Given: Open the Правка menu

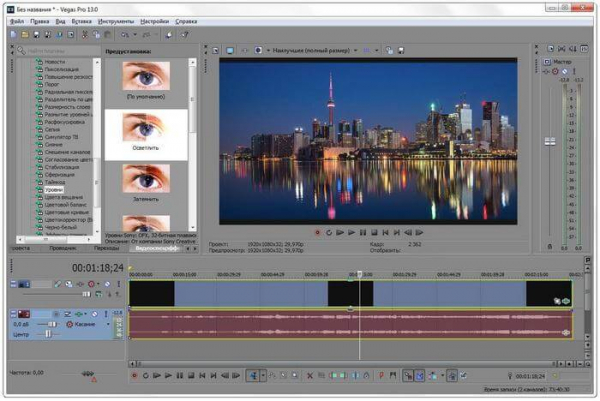Looking at the screenshot, I should tap(40, 21).
